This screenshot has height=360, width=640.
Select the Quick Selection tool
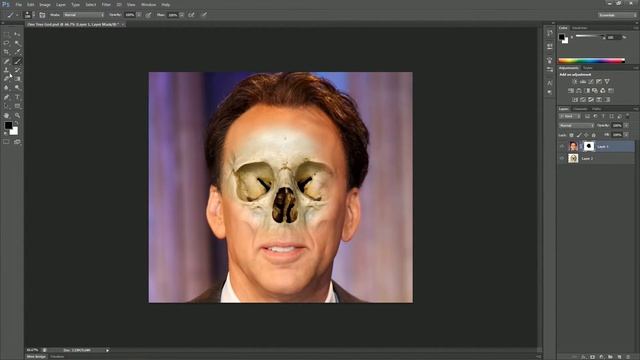[x=17, y=43]
